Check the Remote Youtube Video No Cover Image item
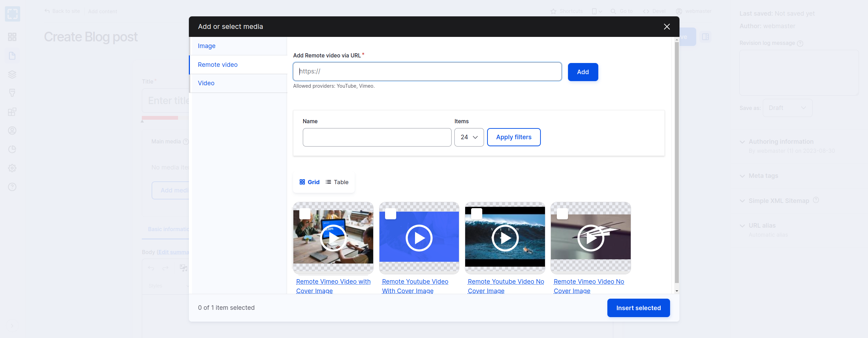 click(x=476, y=214)
